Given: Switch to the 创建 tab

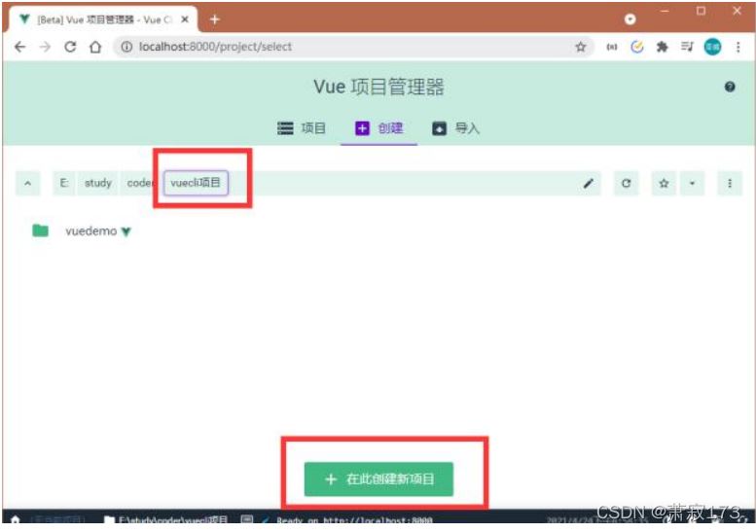Looking at the screenshot, I should pos(378,128).
